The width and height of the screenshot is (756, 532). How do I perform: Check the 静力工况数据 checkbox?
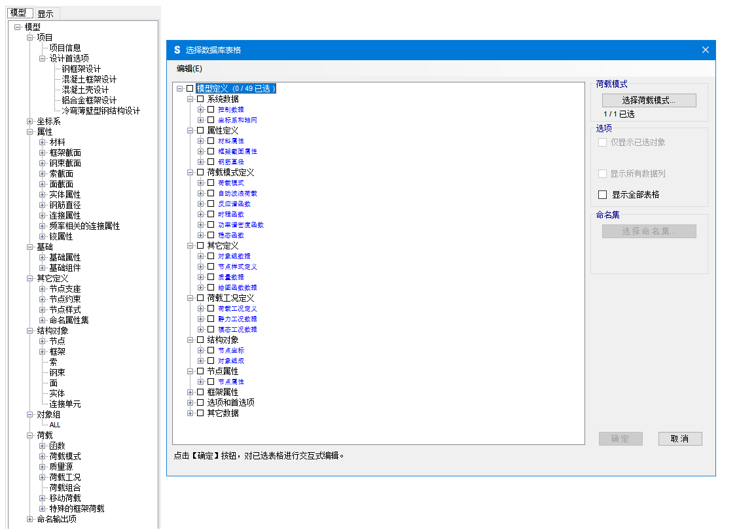point(211,319)
